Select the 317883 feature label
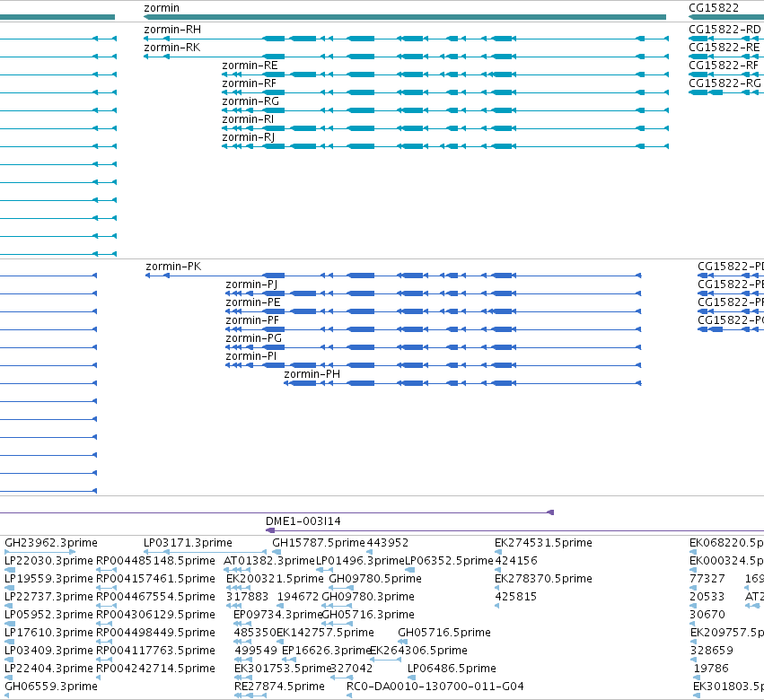The height and width of the screenshot is (700, 764). [247, 597]
